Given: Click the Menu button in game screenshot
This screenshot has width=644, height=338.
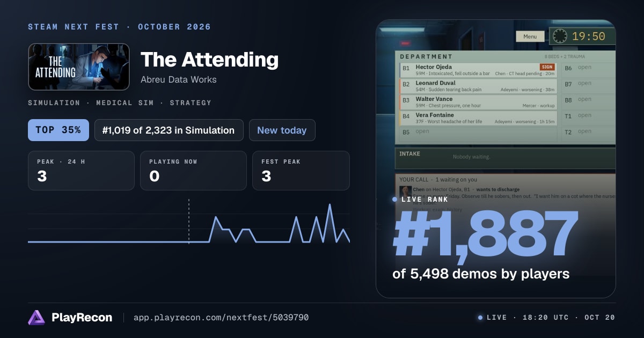Looking at the screenshot, I should click(x=530, y=36).
